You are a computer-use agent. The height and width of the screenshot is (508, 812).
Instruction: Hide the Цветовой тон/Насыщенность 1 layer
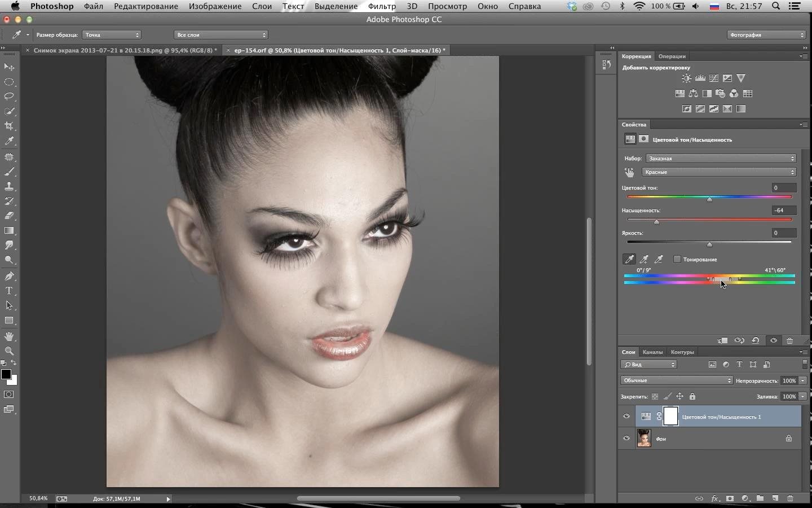[626, 417]
